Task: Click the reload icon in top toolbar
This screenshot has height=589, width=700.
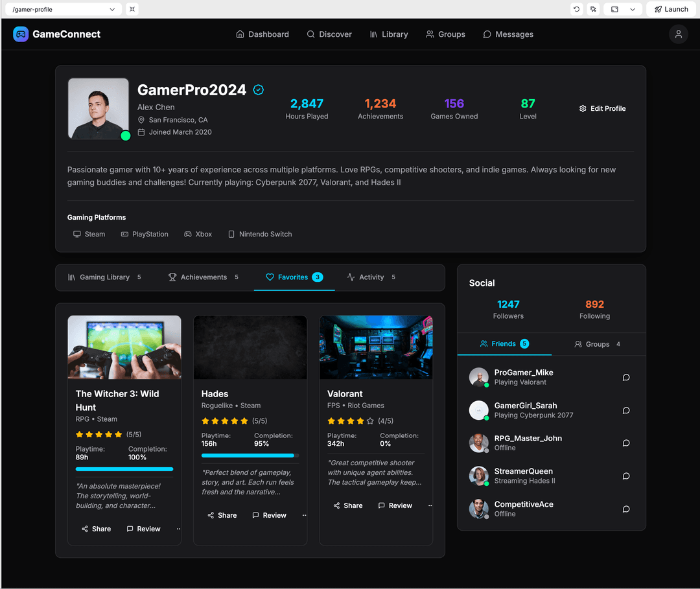Action: click(x=576, y=9)
